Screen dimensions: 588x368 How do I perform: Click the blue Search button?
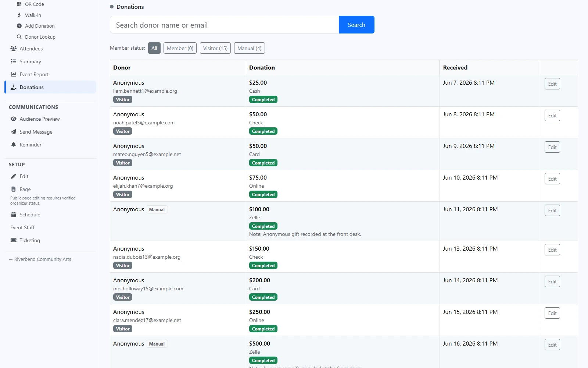point(356,25)
